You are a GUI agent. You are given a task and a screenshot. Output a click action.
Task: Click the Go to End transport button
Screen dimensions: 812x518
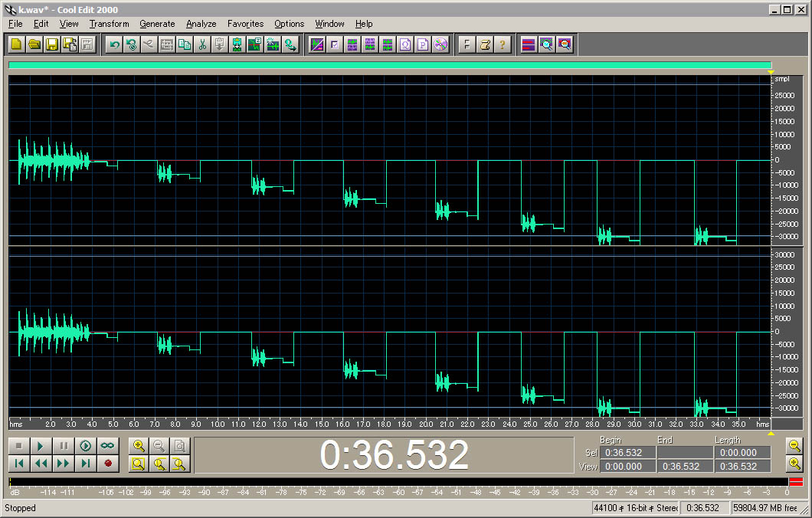click(x=86, y=463)
